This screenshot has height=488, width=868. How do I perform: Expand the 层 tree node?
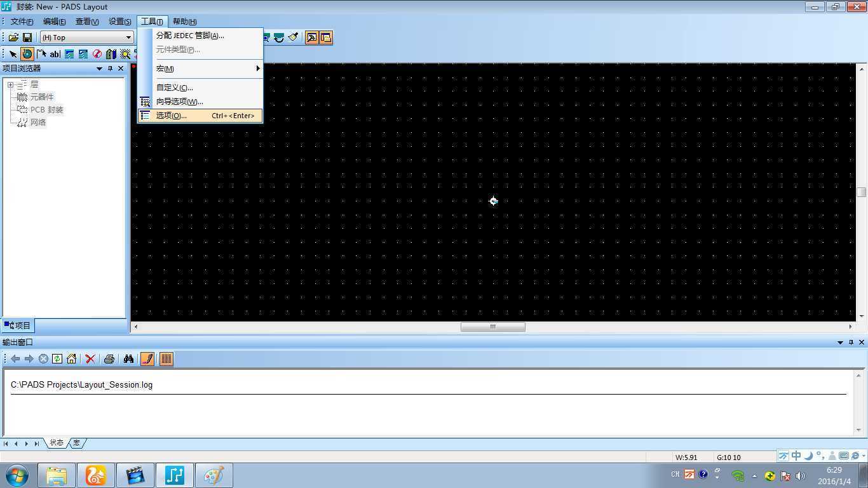(x=10, y=85)
